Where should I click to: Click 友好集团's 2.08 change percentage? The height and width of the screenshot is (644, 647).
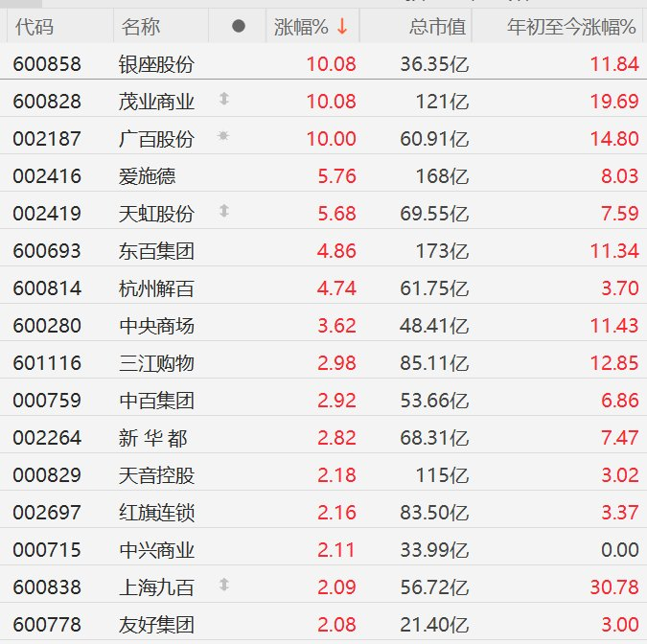(x=338, y=625)
